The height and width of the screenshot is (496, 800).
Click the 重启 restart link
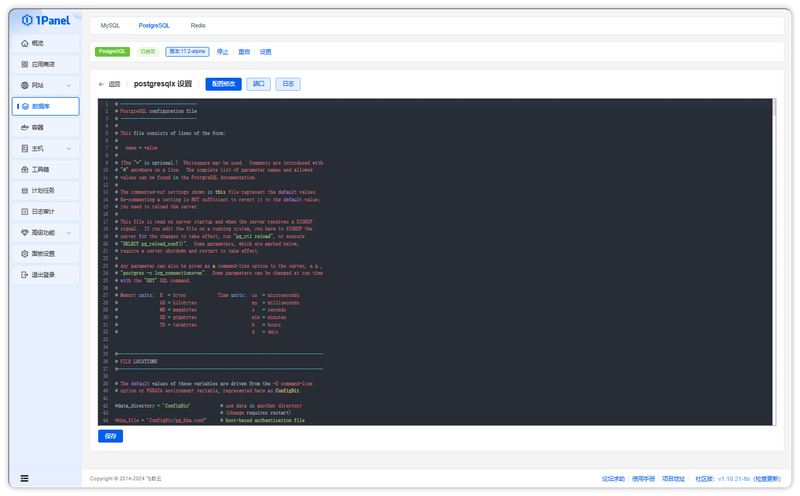tap(244, 52)
